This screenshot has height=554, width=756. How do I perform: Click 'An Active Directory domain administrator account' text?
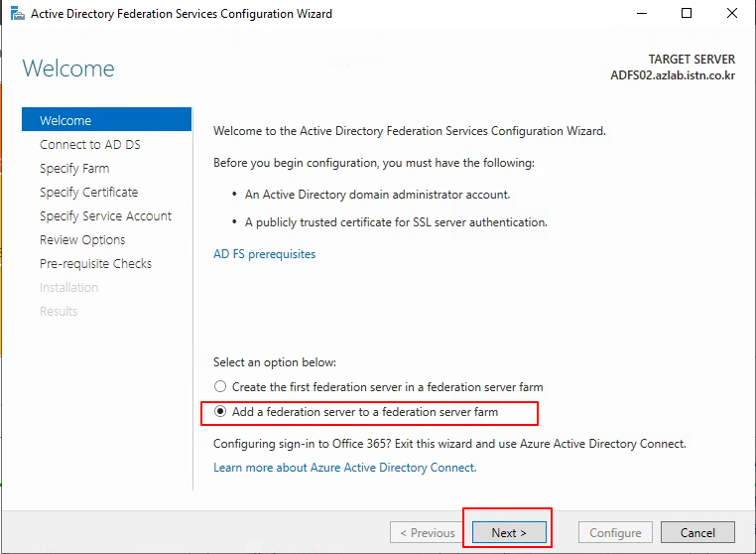tap(378, 195)
